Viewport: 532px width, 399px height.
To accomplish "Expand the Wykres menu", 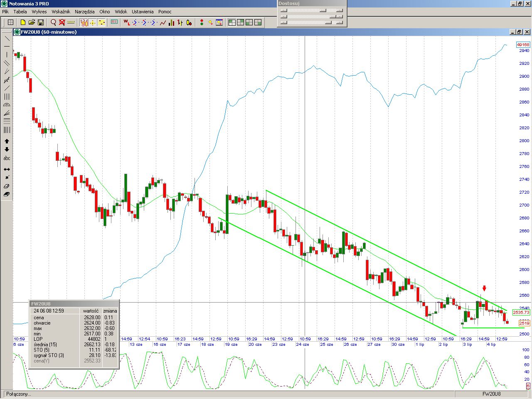I will click(39, 12).
